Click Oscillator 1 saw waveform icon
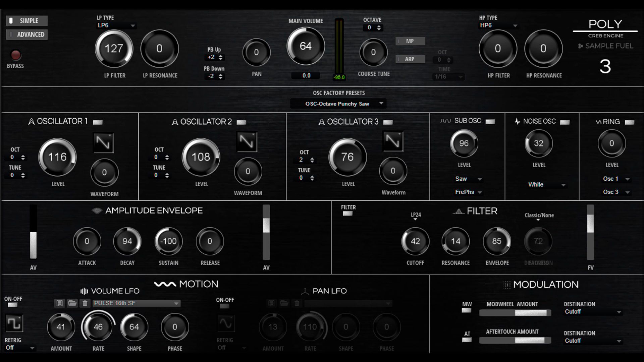Image resolution: width=644 pixels, height=362 pixels. [x=103, y=143]
